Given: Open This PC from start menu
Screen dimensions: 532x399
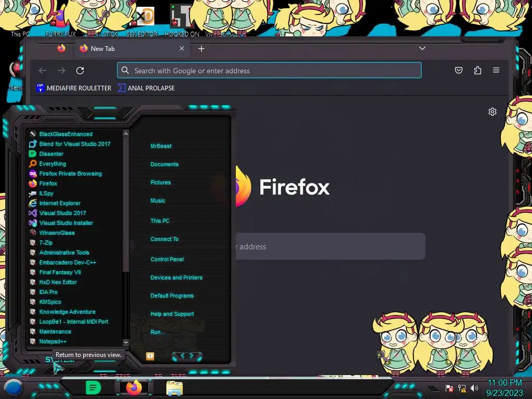Looking at the screenshot, I should (x=160, y=221).
